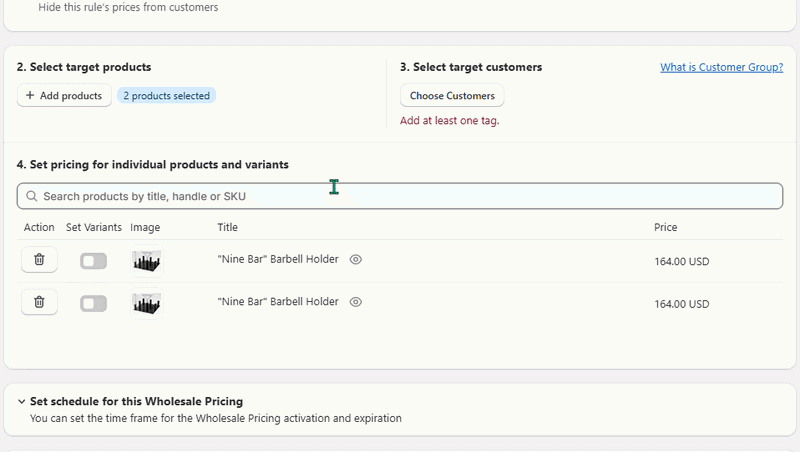
Task: Click the 2 products selected badge
Action: pos(166,95)
